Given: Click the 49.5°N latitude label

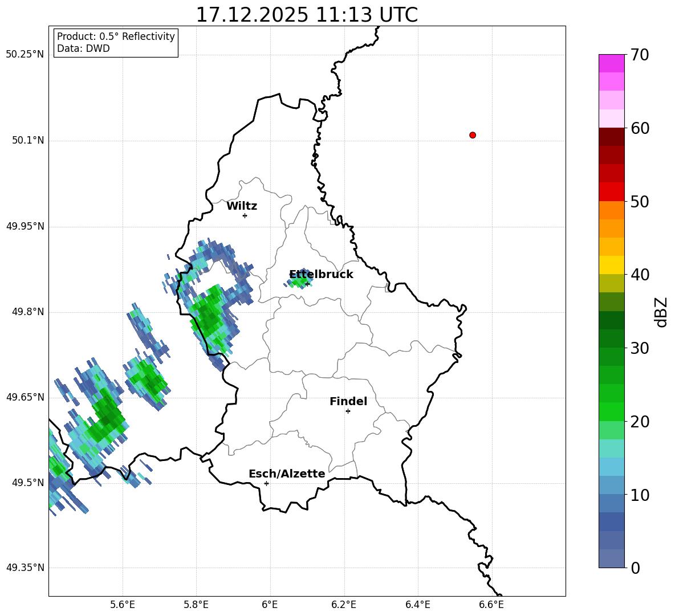Looking at the screenshot, I should [27, 483].
